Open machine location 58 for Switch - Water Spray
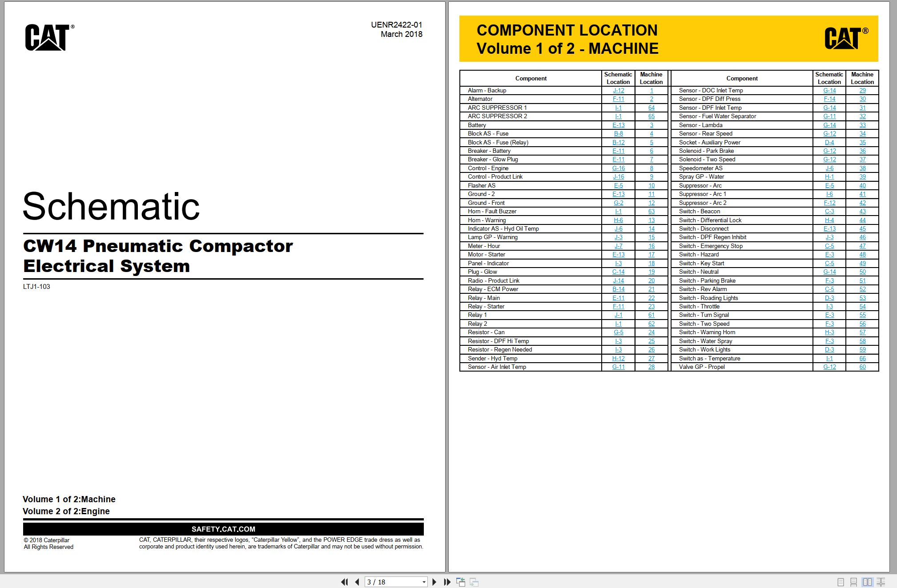The width and height of the screenshot is (897, 588). coord(862,341)
